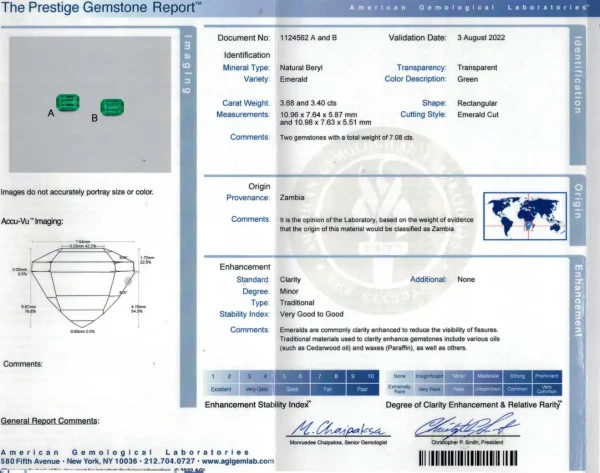Click provenance value 'Zambia'
The width and height of the screenshot is (600, 473).
coord(292,197)
